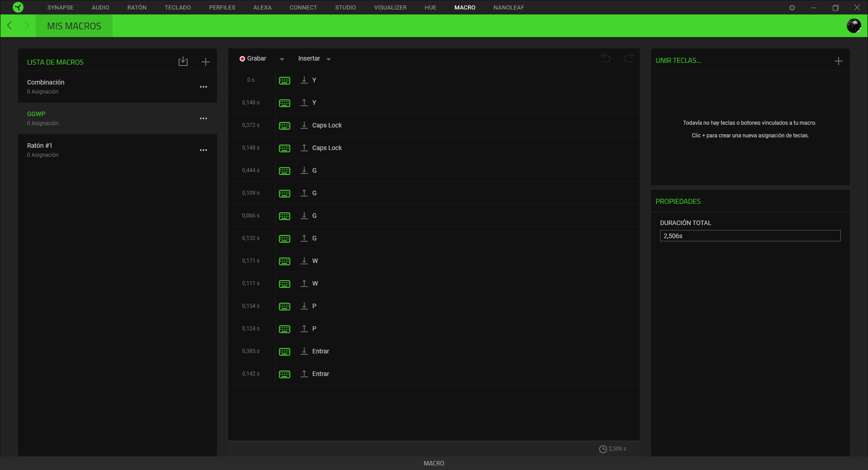Add a new macro with plus icon
This screenshot has height=470, width=868.
coord(206,62)
